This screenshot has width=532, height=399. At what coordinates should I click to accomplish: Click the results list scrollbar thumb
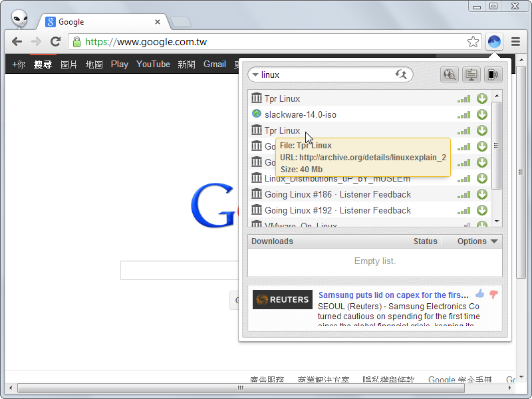pyautogui.click(x=496, y=145)
